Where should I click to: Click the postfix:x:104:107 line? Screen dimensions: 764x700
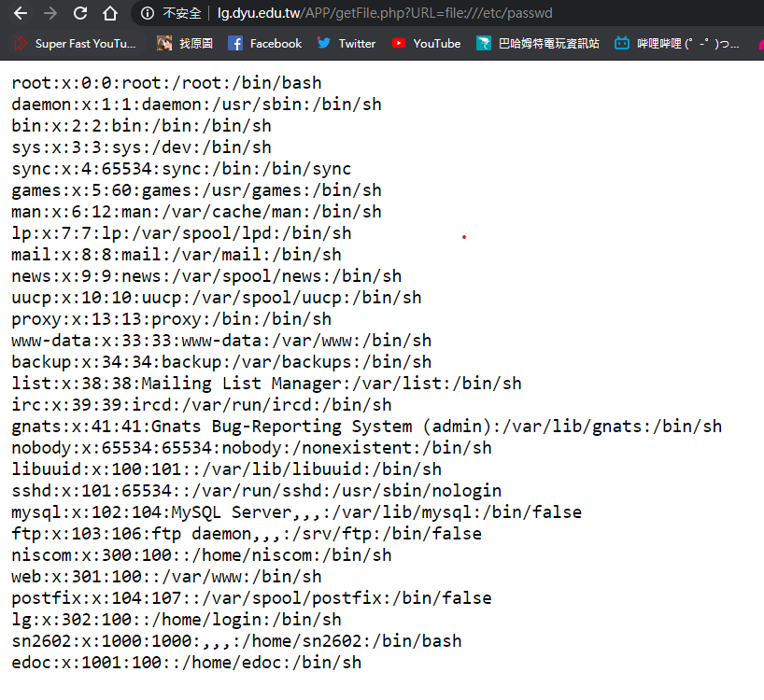(x=251, y=598)
